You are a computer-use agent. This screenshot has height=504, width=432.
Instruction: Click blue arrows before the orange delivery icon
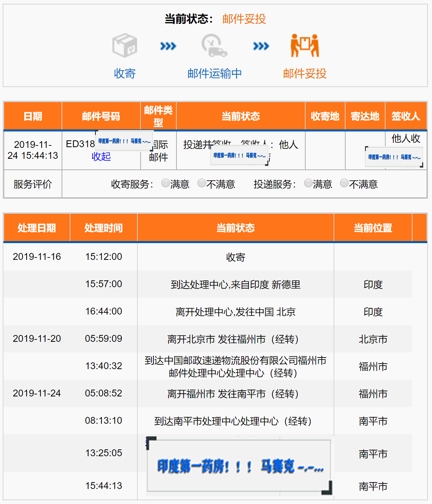pyautogui.click(x=261, y=46)
